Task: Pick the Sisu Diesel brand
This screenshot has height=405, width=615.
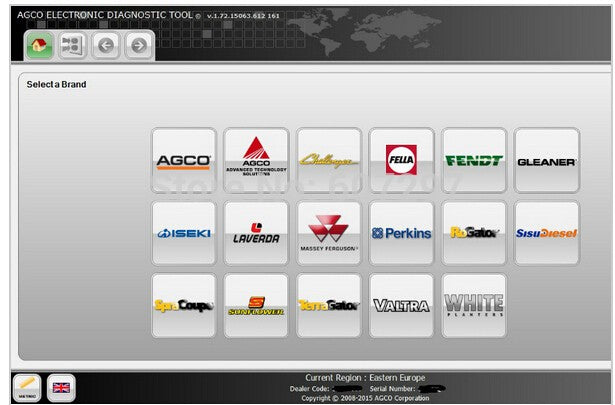Action: [546, 233]
